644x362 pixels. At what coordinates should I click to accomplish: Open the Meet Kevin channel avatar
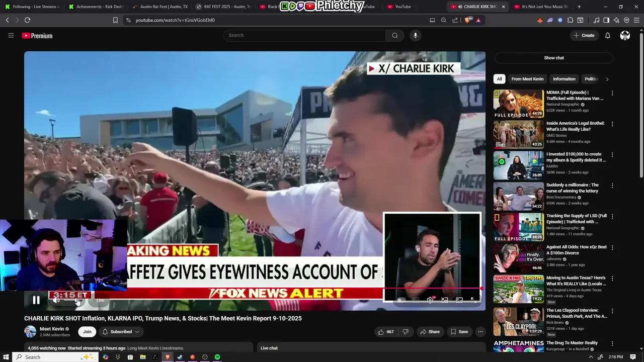[x=30, y=332]
